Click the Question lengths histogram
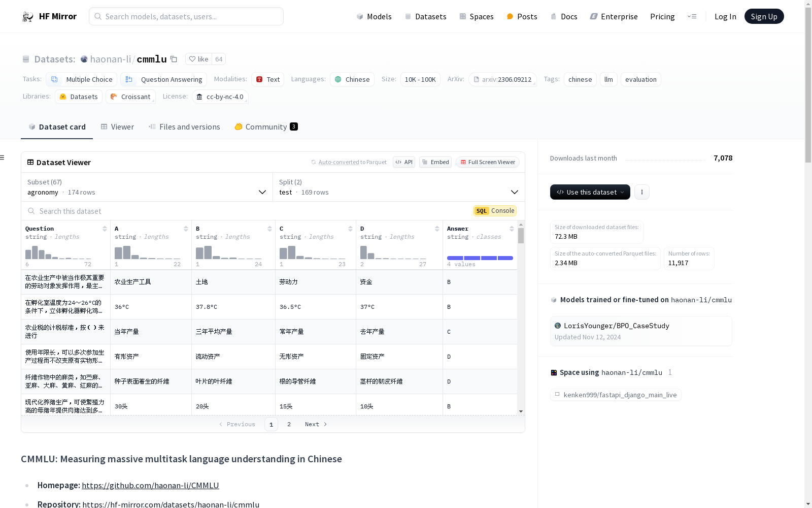Viewport: 812px width, 508px height. tap(58, 252)
